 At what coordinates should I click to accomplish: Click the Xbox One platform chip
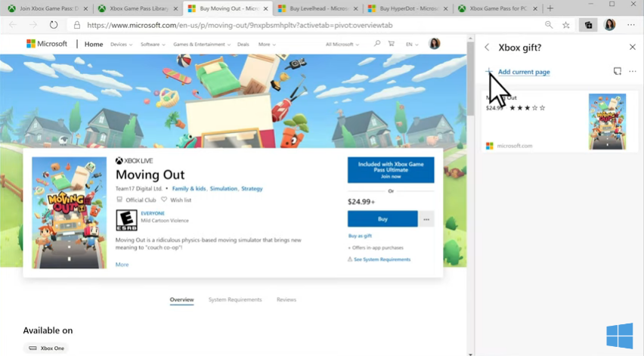pos(46,348)
